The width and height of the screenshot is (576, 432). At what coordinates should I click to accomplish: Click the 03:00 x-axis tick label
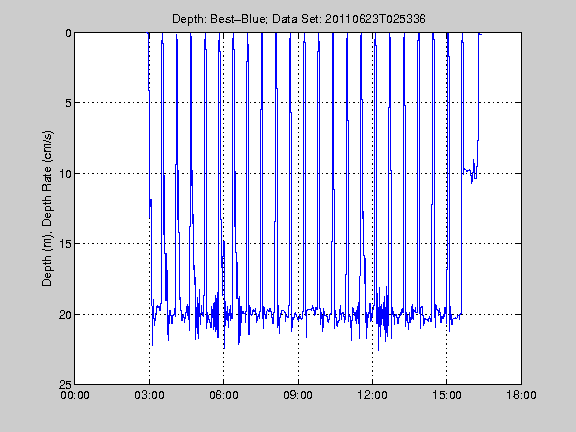tap(149, 395)
